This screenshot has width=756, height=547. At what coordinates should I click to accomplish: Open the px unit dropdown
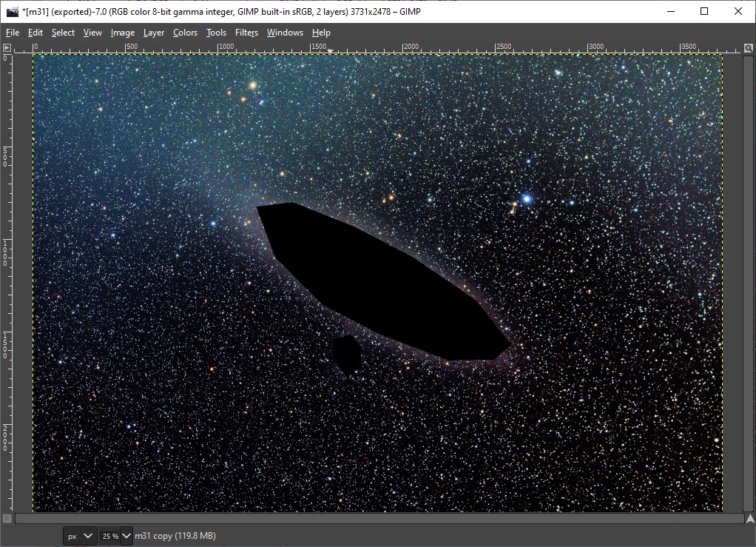click(x=80, y=535)
